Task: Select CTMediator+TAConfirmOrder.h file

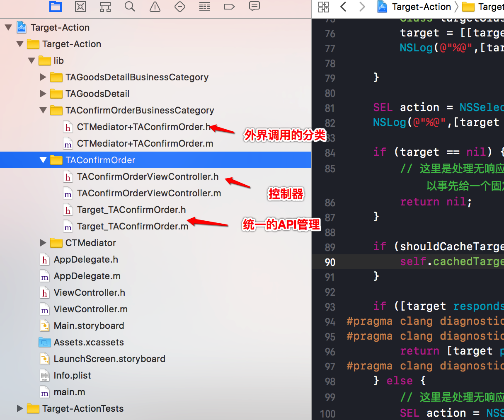Action: [x=144, y=127]
